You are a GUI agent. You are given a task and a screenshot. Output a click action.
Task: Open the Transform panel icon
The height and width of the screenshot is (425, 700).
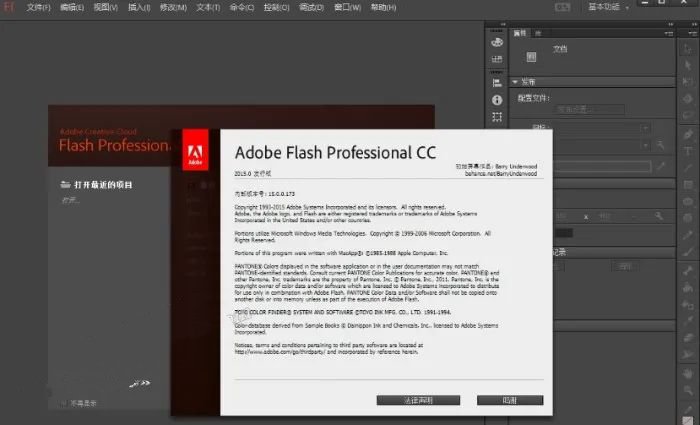497,117
